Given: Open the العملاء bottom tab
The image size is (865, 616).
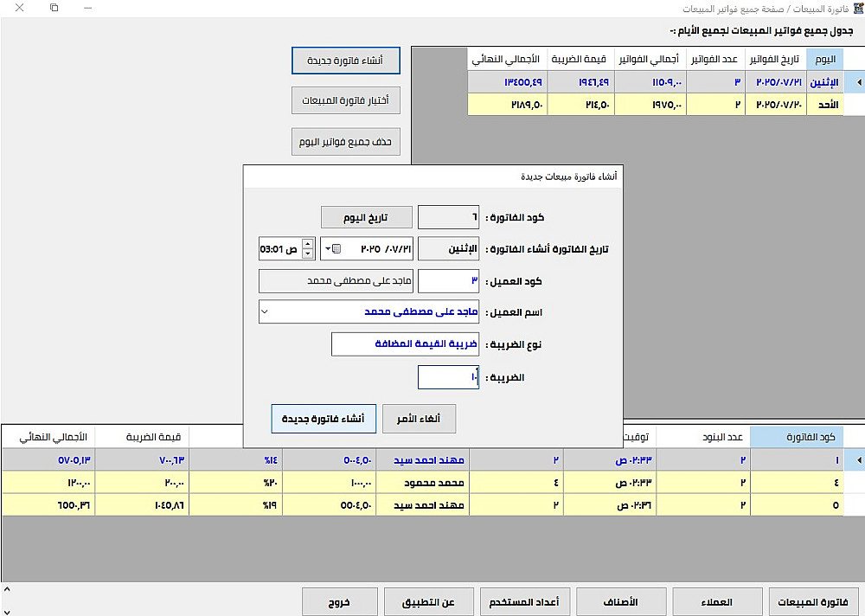Looking at the screenshot, I should click(717, 601).
